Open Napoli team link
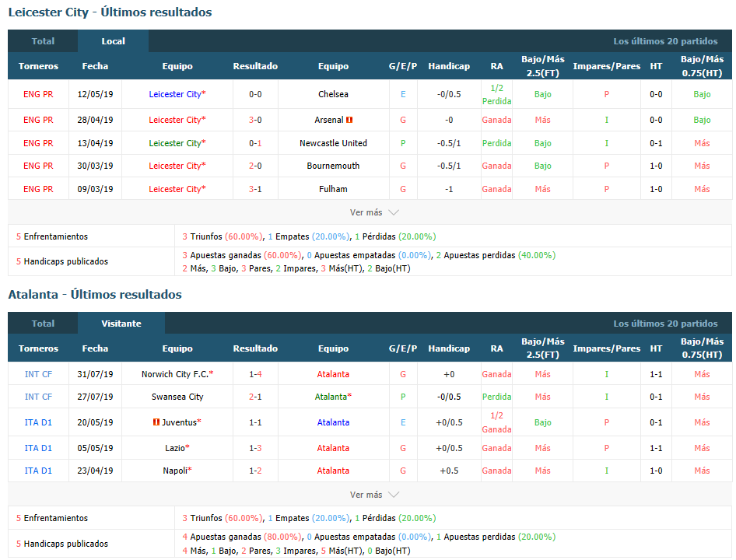The image size is (736, 560). 175,471
